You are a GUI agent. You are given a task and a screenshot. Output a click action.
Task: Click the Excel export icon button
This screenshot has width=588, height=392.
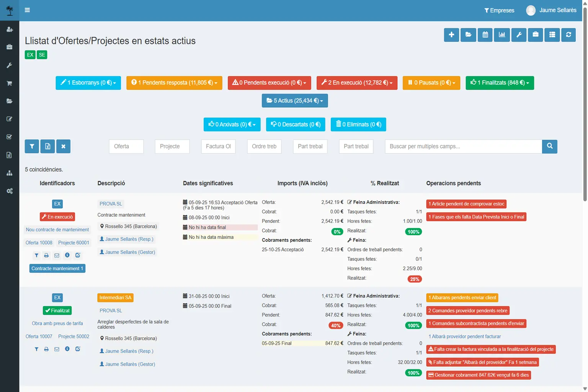click(x=47, y=146)
